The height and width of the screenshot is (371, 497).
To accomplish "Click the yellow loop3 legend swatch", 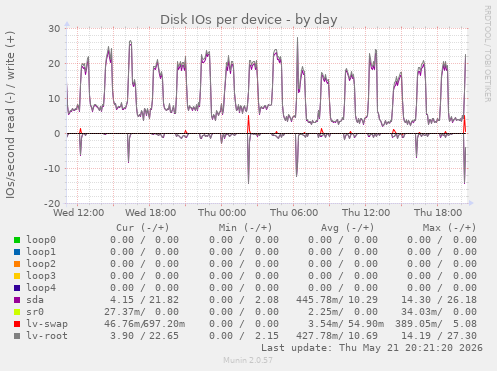I will [17, 276].
